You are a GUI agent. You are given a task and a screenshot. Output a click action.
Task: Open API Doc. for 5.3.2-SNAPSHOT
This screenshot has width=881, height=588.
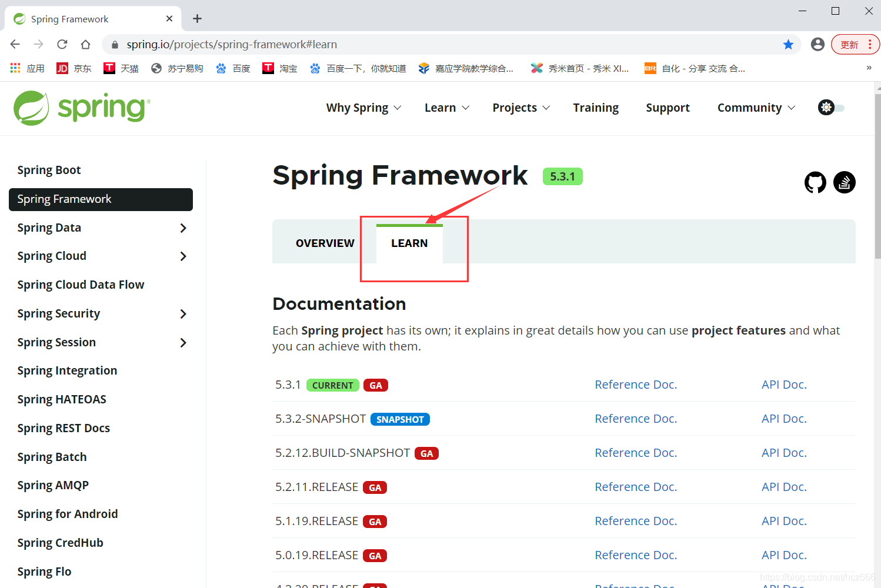click(784, 419)
